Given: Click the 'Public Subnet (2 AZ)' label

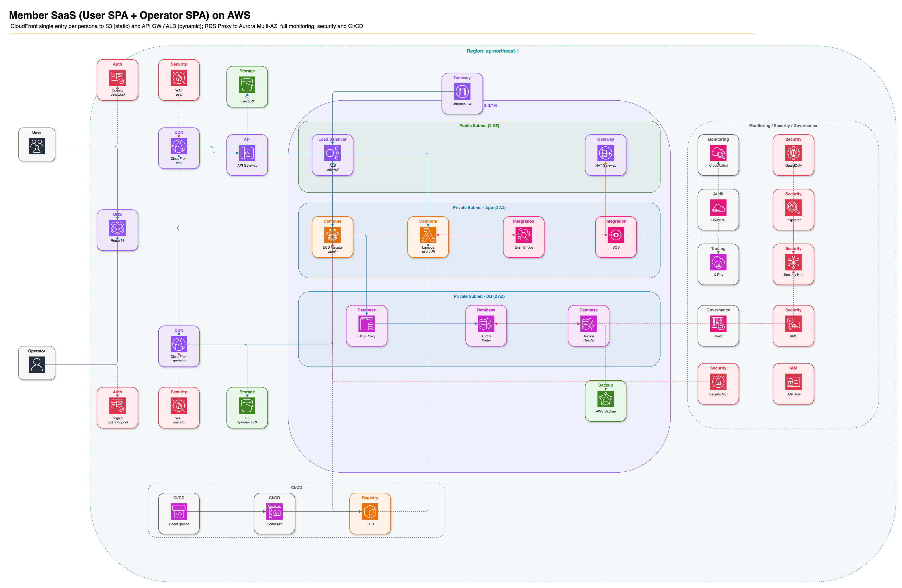Looking at the screenshot, I should click(479, 125).
